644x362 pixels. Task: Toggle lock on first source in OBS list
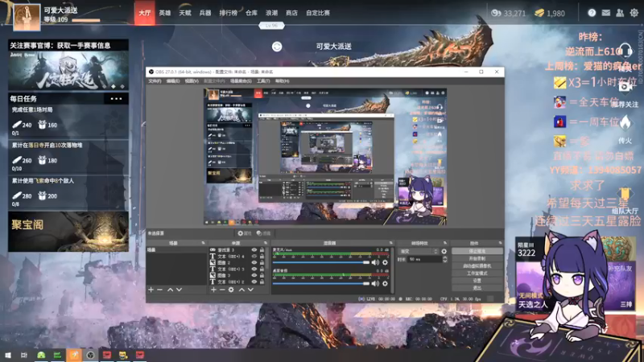[x=262, y=249]
